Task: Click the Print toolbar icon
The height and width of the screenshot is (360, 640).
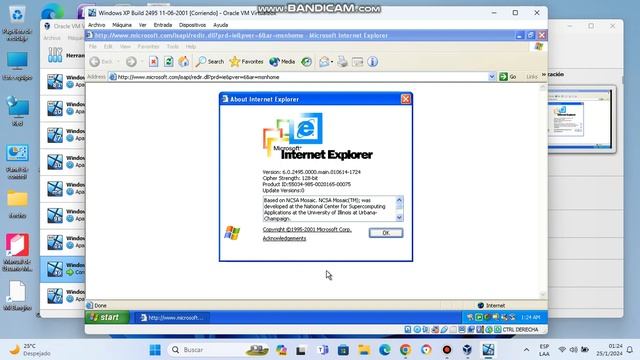Action: click(x=342, y=62)
